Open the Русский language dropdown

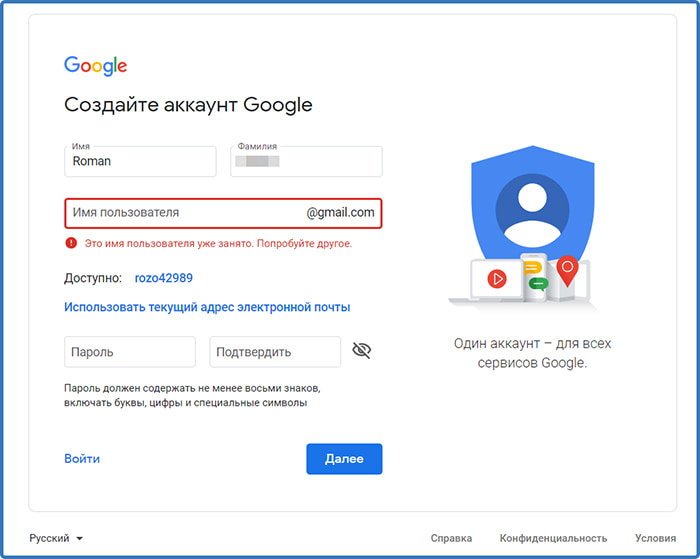(56, 538)
